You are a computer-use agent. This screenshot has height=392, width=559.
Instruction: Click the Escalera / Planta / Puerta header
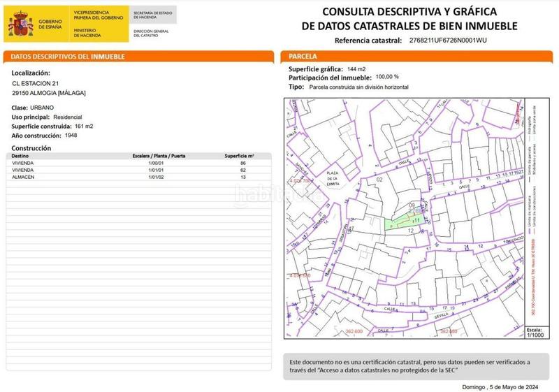point(159,156)
